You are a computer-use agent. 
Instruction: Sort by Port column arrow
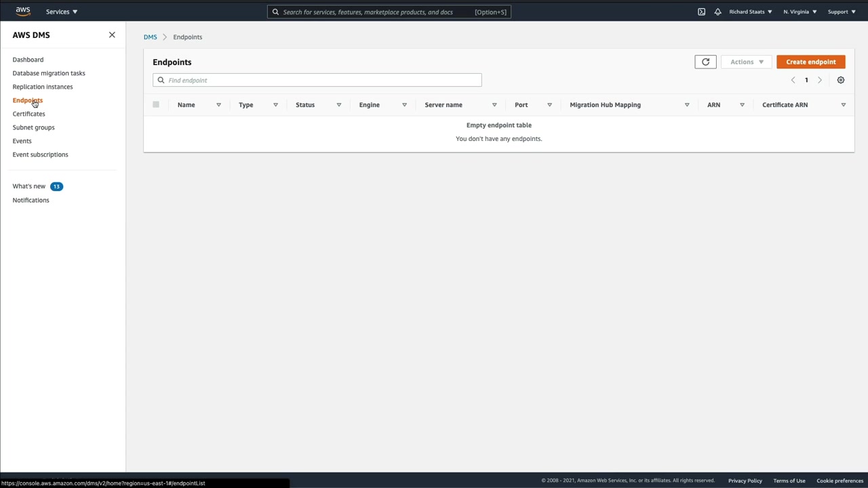(x=549, y=105)
